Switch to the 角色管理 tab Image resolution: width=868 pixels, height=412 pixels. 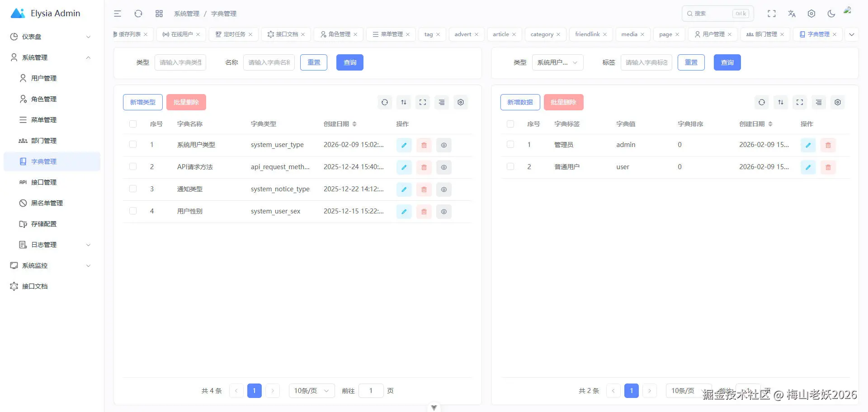(x=339, y=34)
